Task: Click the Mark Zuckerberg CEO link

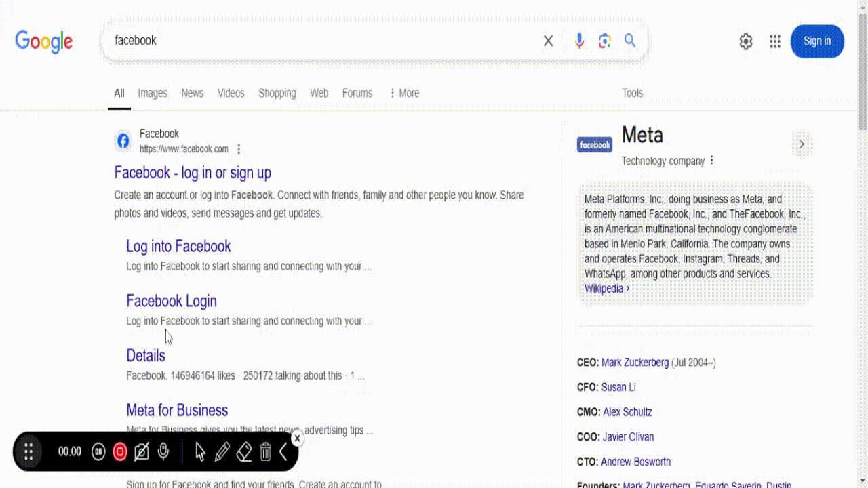Action: tap(635, 363)
